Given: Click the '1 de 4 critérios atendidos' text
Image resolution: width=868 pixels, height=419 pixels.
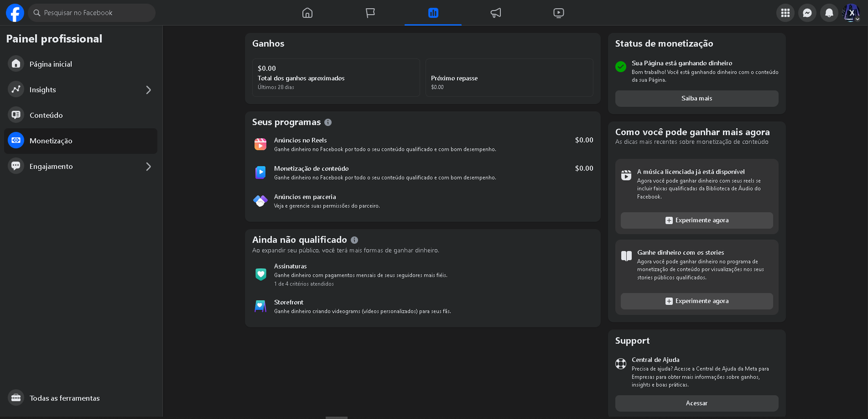Looking at the screenshot, I should [304, 284].
